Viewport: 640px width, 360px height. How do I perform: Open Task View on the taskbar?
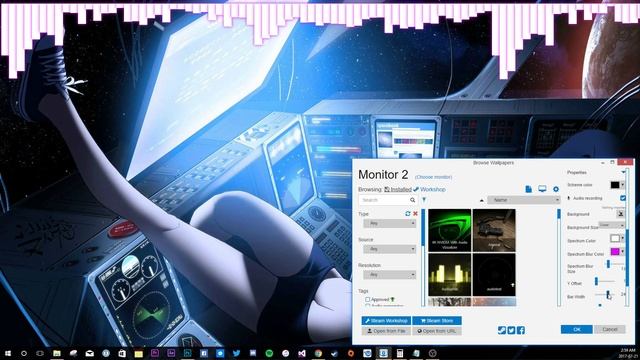pos(40,353)
